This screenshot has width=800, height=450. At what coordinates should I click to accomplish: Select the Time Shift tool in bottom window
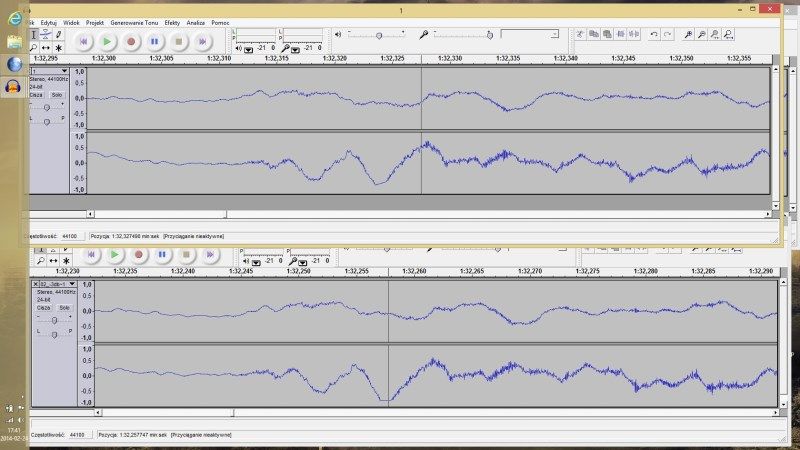(x=54, y=261)
